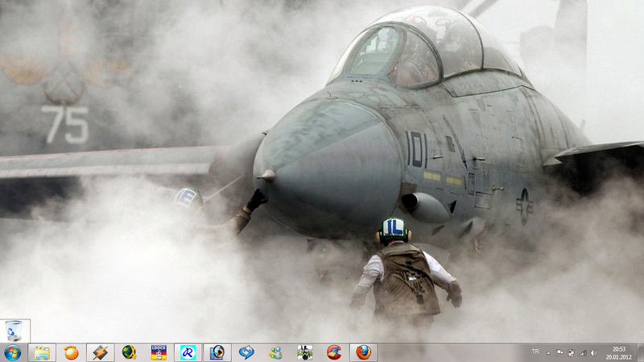Launch the blue circular arrows sync icon
This screenshot has height=362, width=644.
coord(246,352)
